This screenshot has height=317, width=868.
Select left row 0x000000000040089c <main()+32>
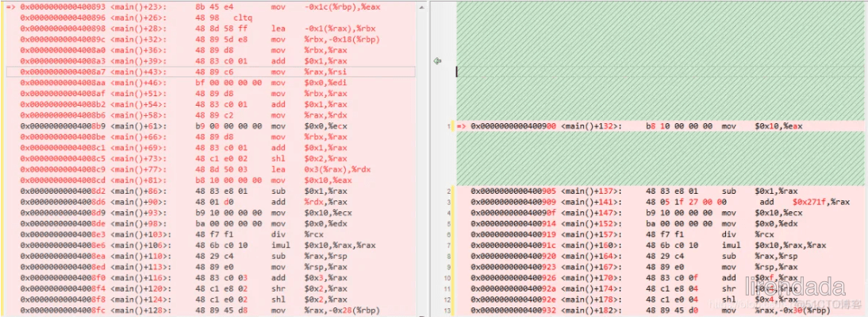210,40
